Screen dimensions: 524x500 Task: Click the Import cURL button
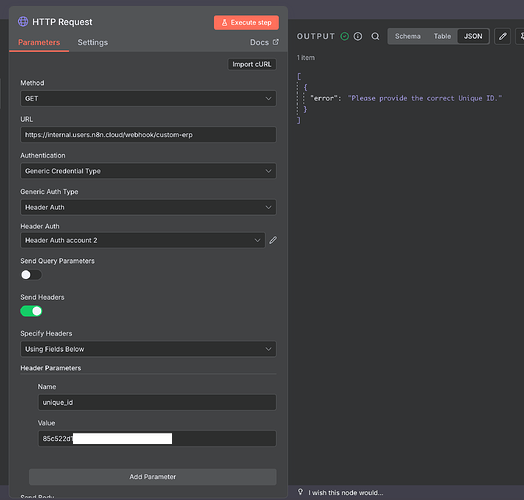click(252, 64)
